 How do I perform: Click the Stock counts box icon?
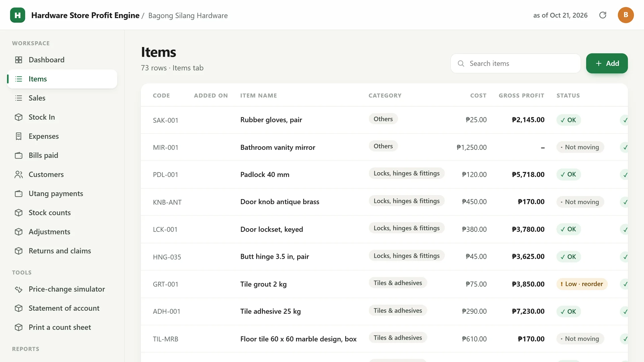pyautogui.click(x=19, y=213)
